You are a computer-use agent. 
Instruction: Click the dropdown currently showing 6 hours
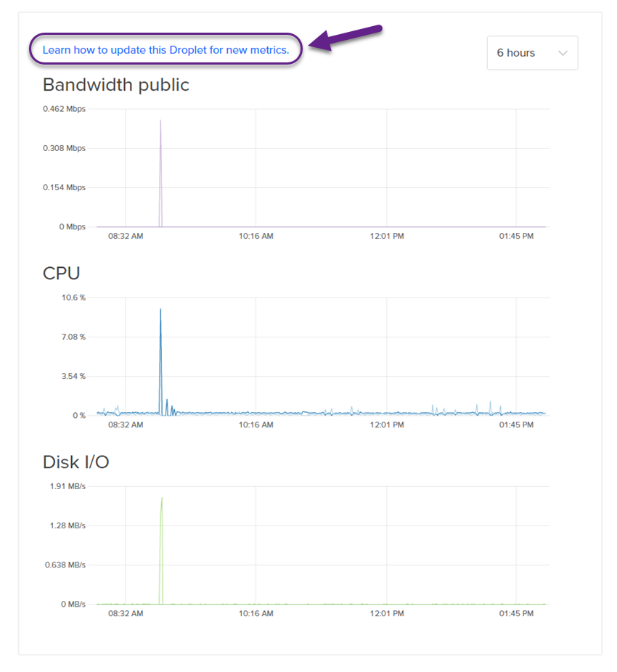pyautogui.click(x=532, y=52)
